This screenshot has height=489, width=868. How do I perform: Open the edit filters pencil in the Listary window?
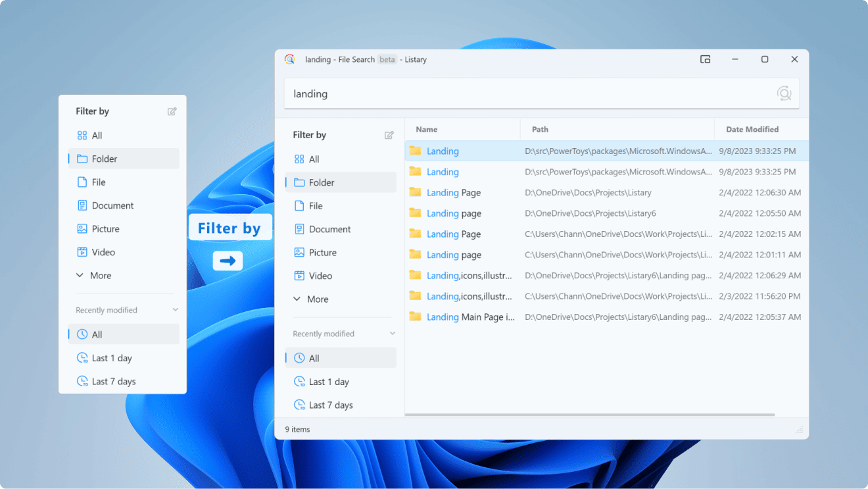pos(389,135)
